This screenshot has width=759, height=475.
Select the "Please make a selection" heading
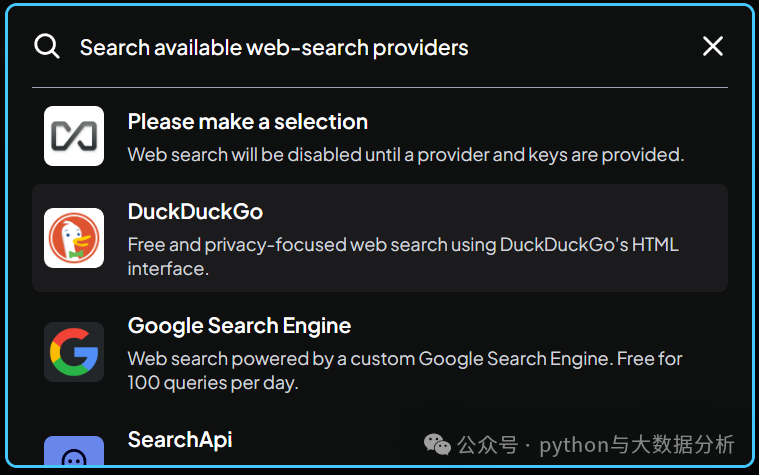point(248,122)
